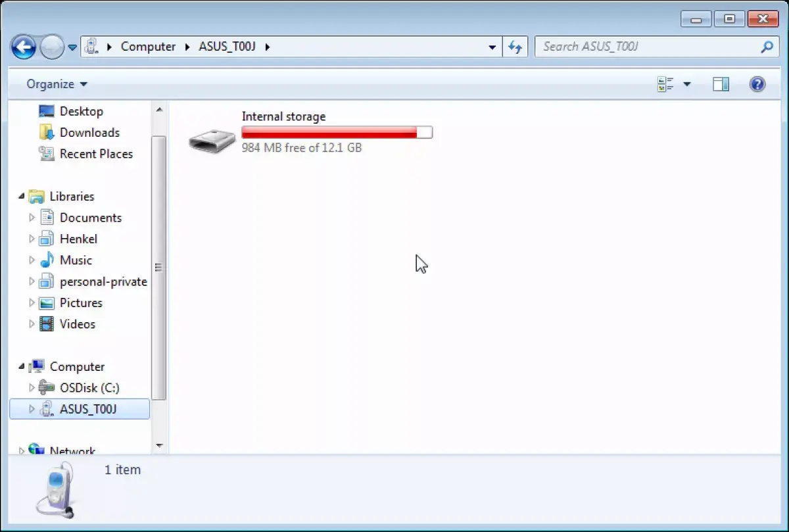Click the red storage usage bar
The width and height of the screenshot is (789, 532).
pos(337,132)
